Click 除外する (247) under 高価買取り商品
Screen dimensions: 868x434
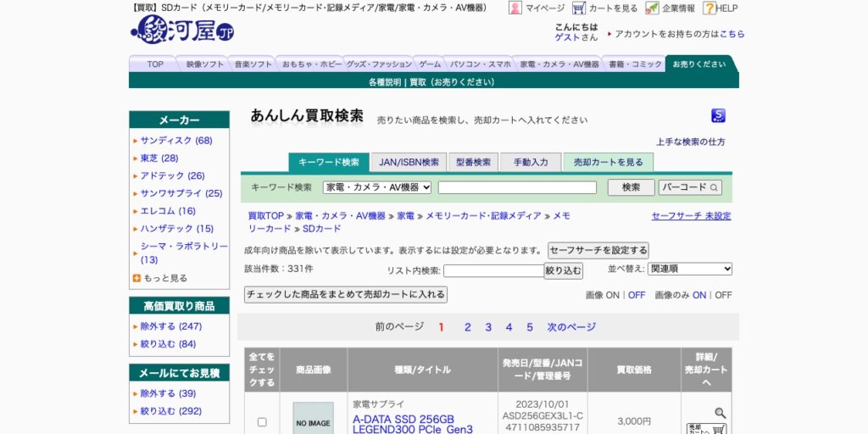coord(171,326)
